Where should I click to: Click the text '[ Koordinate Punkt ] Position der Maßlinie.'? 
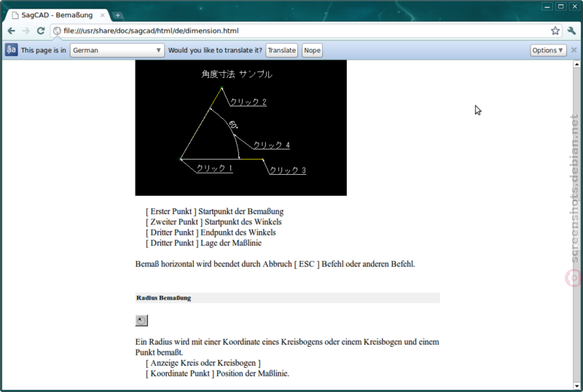217,373
